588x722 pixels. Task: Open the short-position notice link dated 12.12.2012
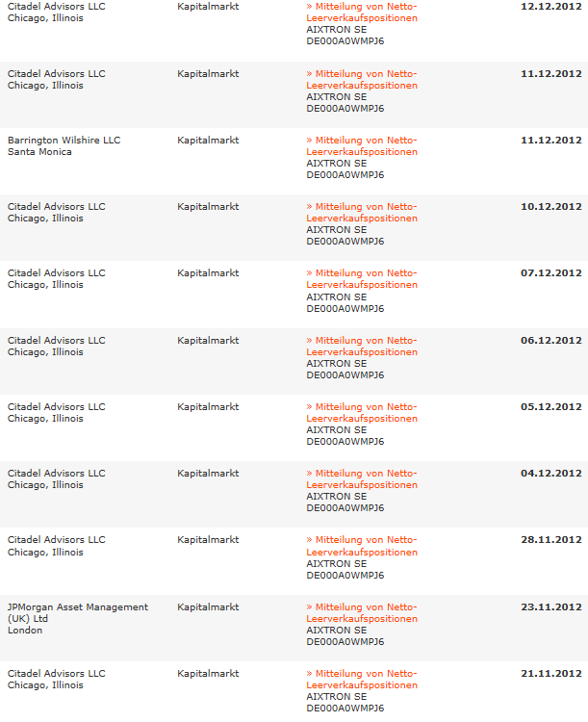(362, 12)
